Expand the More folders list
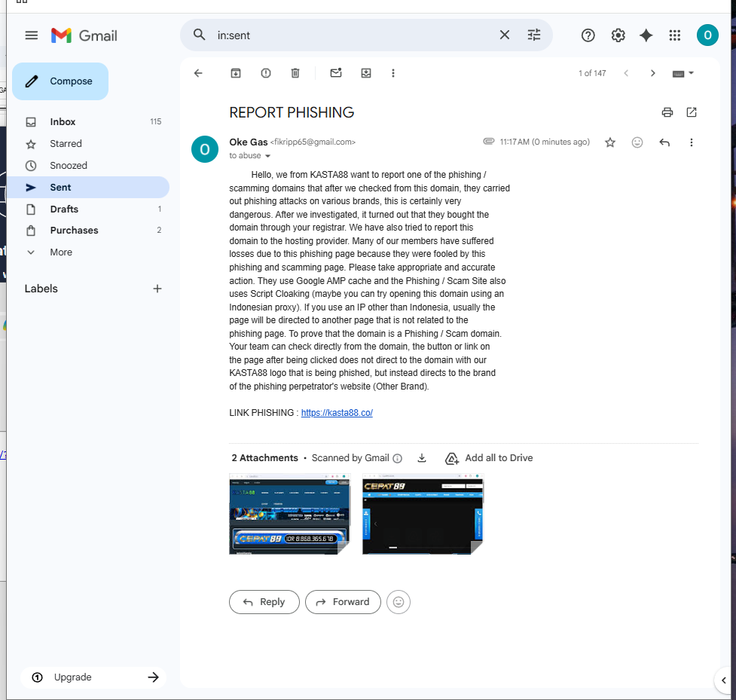 tap(88, 252)
